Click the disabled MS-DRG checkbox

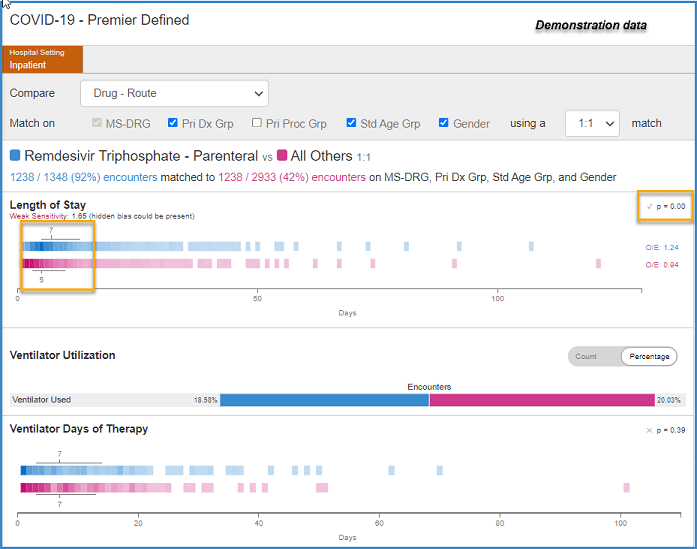click(x=97, y=123)
